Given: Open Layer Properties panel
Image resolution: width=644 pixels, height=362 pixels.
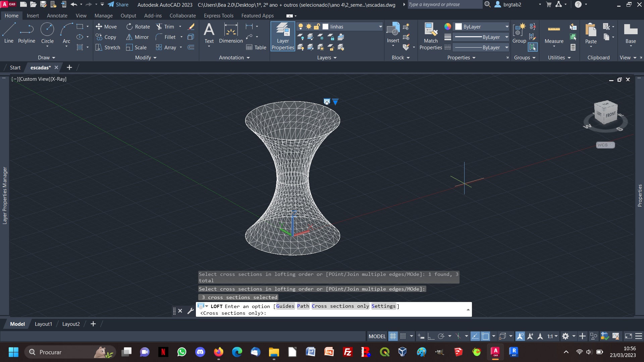Looking at the screenshot, I should [x=283, y=36].
